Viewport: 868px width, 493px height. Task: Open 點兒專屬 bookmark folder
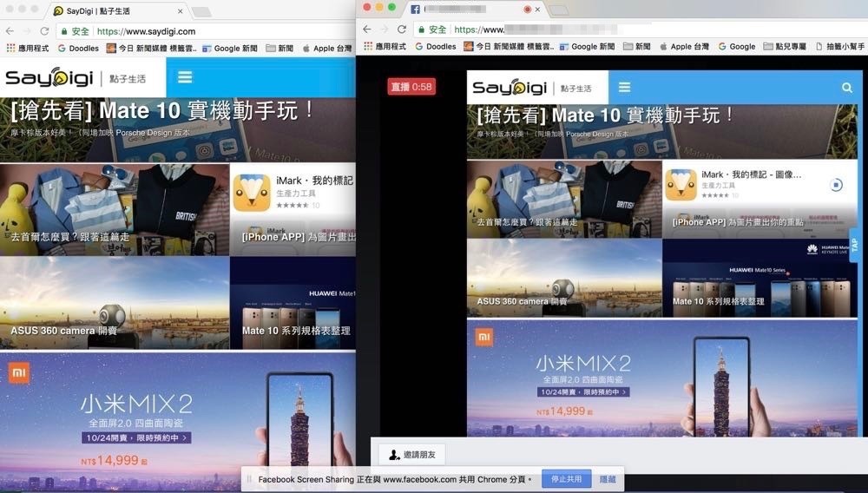[784, 46]
